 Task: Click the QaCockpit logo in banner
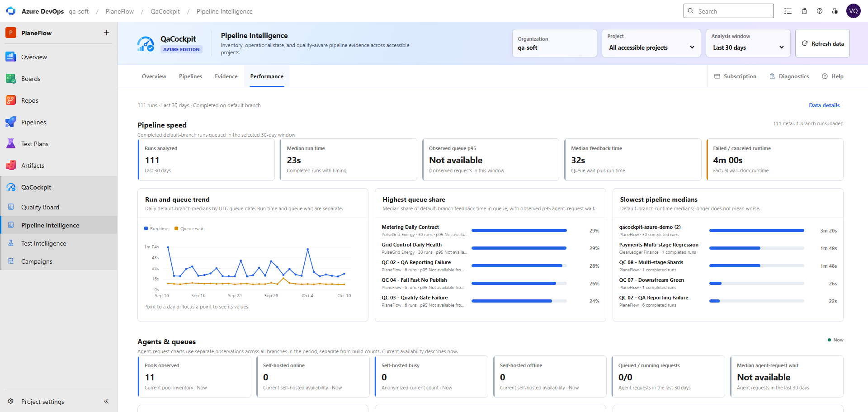click(x=146, y=44)
